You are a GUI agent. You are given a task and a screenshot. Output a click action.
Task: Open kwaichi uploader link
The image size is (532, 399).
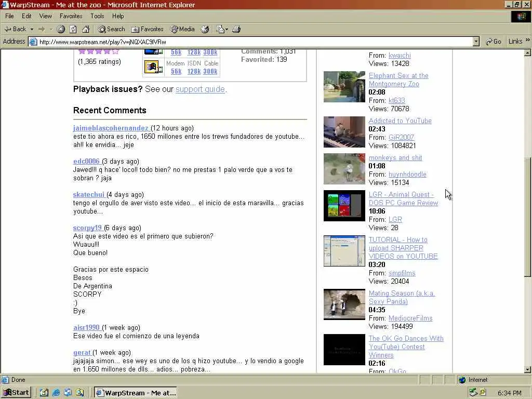pyautogui.click(x=400, y=55)
